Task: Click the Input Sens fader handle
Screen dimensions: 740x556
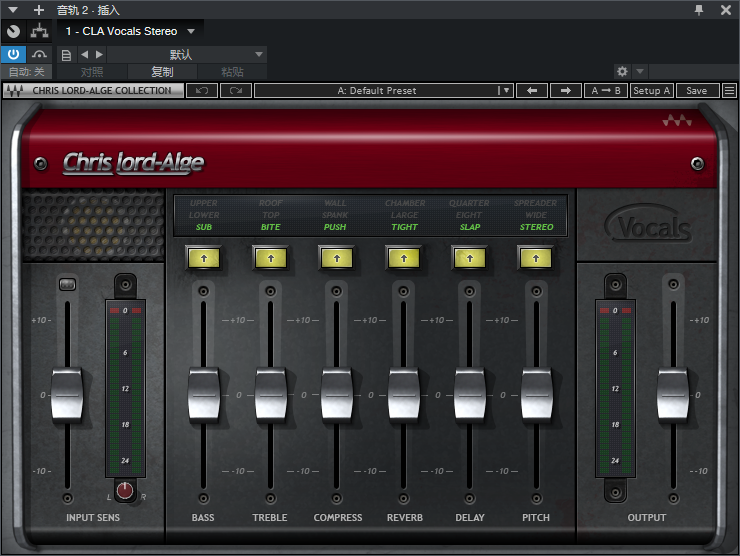Action: (x=67, y=395)
